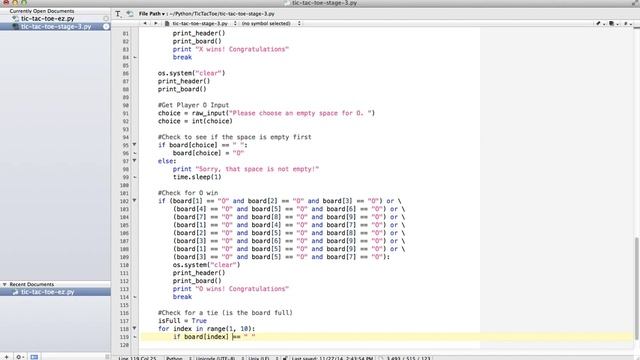640x360 pixels.
Task: Click the document statistics 3,493 / 515 / 123
Action: tap(408, 358)
